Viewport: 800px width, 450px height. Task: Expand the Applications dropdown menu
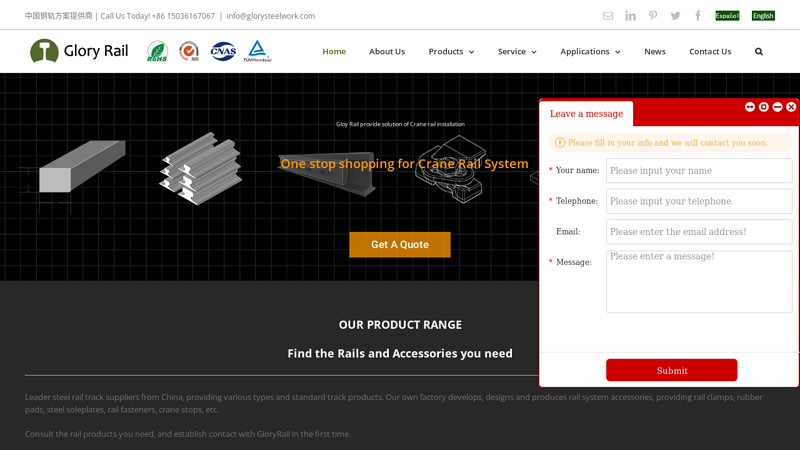point(590,52)
